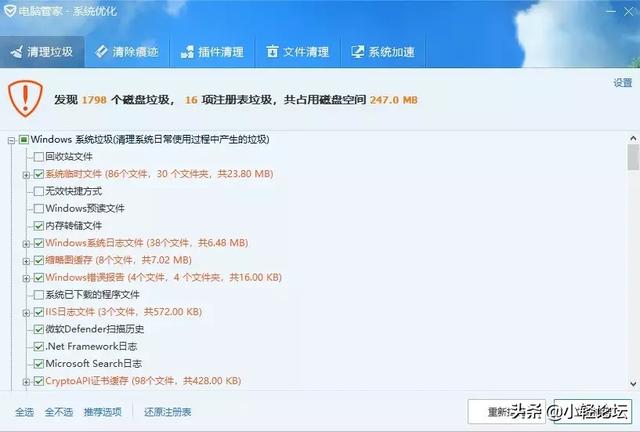Click the monitor icon on 系统加速 tab
The height and width of the screenshot is (432, 640).
tap(358, 51)
